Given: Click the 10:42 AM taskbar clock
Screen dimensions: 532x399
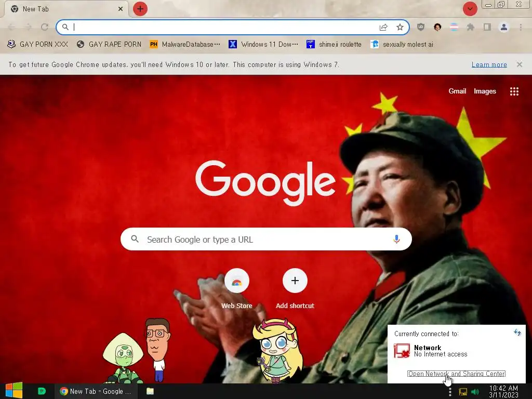Looking at the screenshot, I should (503, 392).
